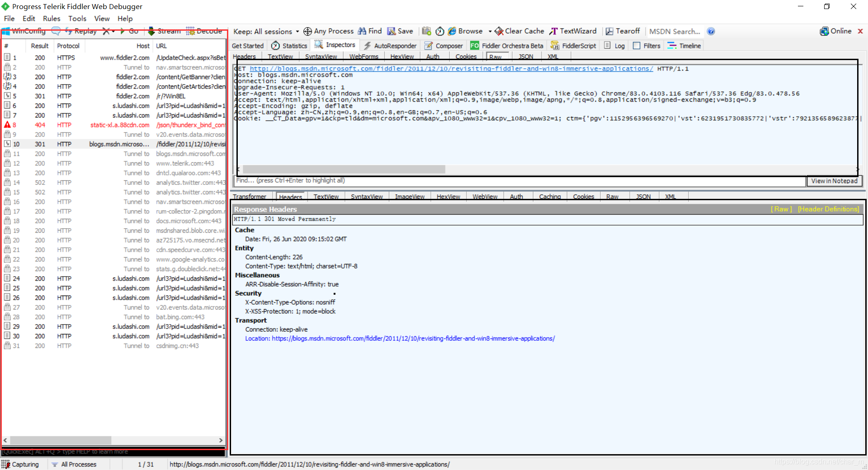Click the View in Notepad button

[x=834, y=181]
